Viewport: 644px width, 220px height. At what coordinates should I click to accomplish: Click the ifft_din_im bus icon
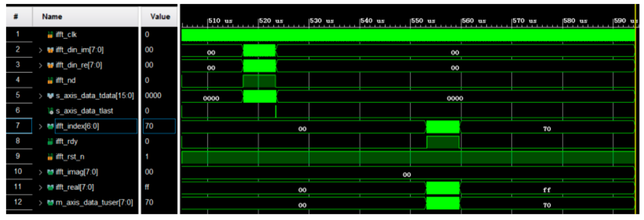click(50, 50)
